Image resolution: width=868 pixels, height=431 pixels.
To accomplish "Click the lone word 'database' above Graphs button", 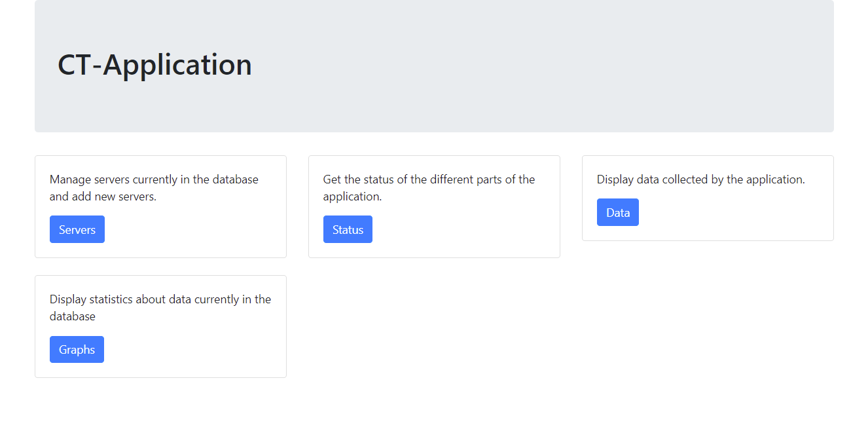I will [73, 316].
